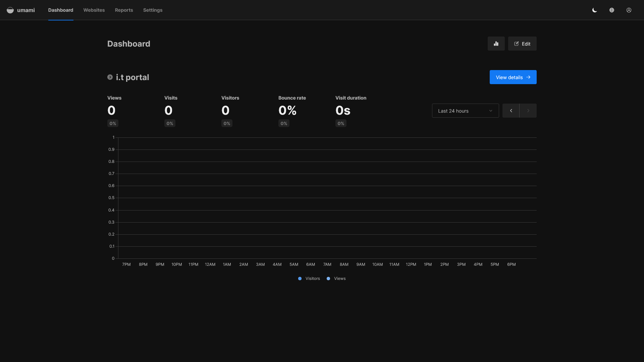Click the Dashboard page heading
The image size is (644, 362).
coord(129,44)
